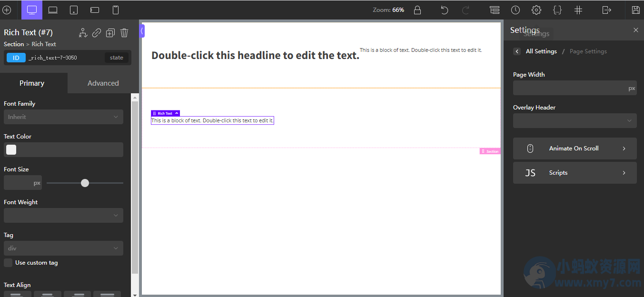Toggle the blue ID selector button
Image resolution: width=644 pixels, height=297 pixels.
tap(16, 58)
